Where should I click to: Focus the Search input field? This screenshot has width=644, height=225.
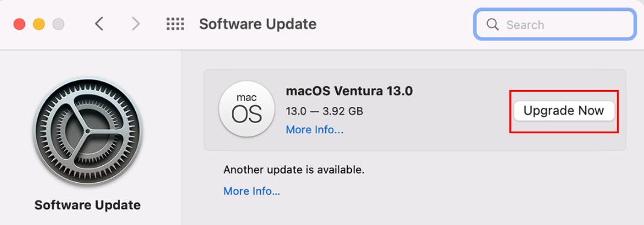(554, 25)
